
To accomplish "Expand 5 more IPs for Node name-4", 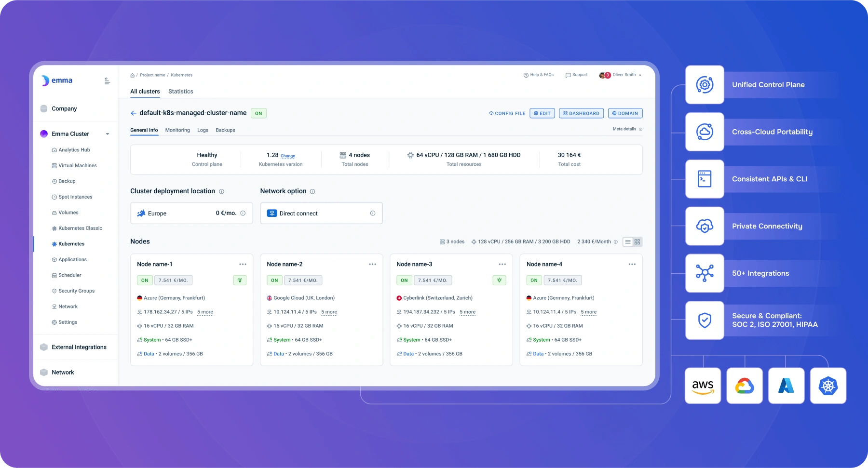I will point(589,312).
